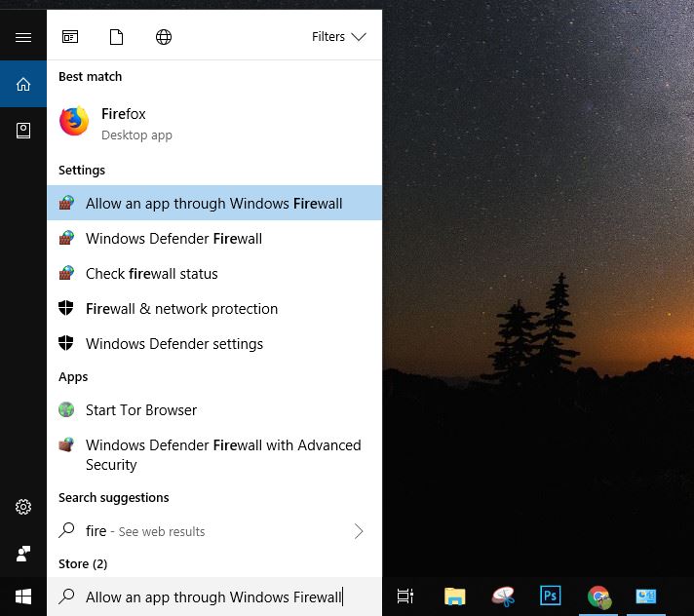The width and height of the screenshot is (694, 616).
Task: Launch Start Tor Browser app
Action: pos(214,409)
